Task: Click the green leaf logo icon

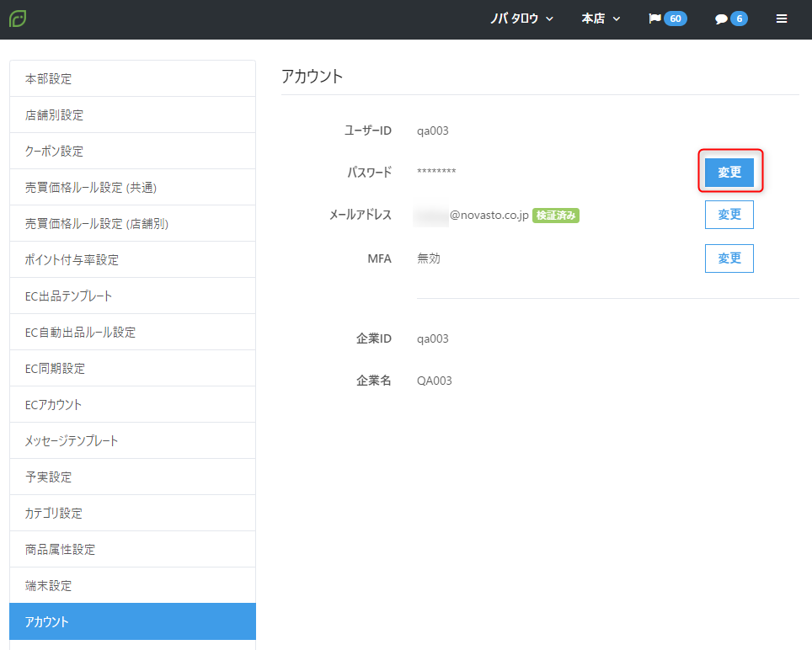Action: coord(18,19)
